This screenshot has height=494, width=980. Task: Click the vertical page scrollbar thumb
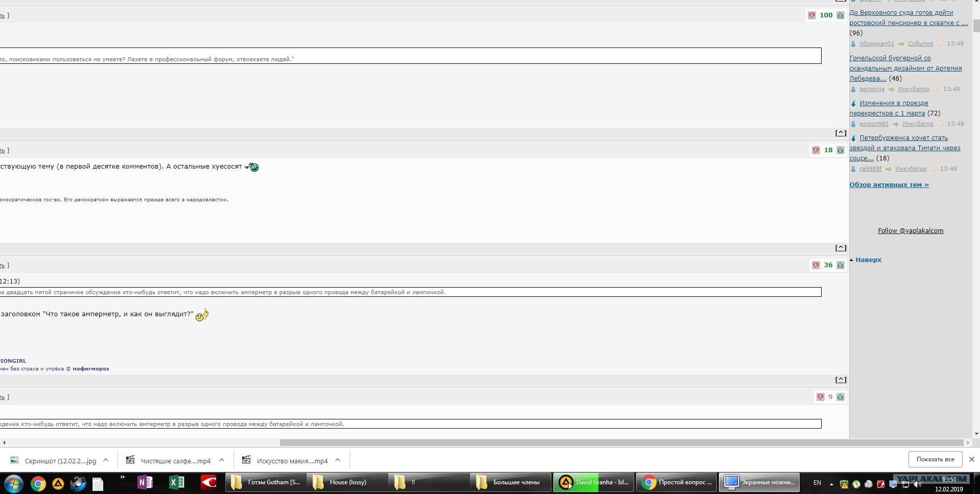[x=976, y=25]
